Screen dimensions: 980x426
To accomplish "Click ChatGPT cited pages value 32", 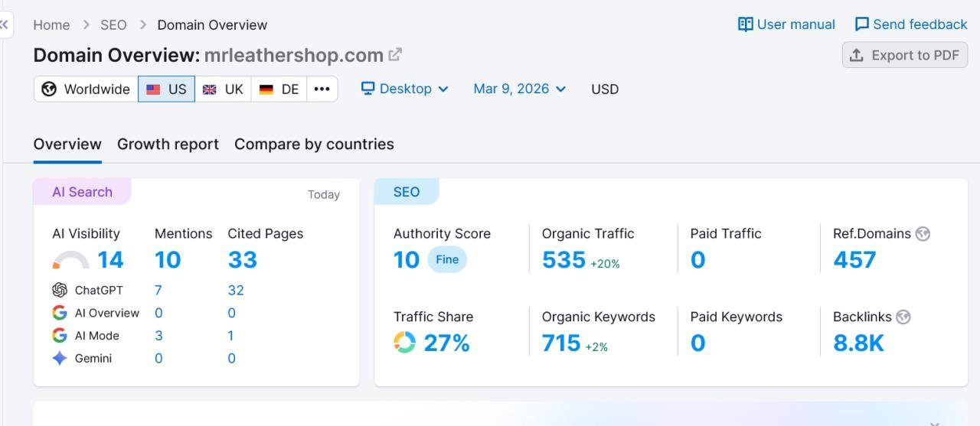I will click(x=236, y=290).
